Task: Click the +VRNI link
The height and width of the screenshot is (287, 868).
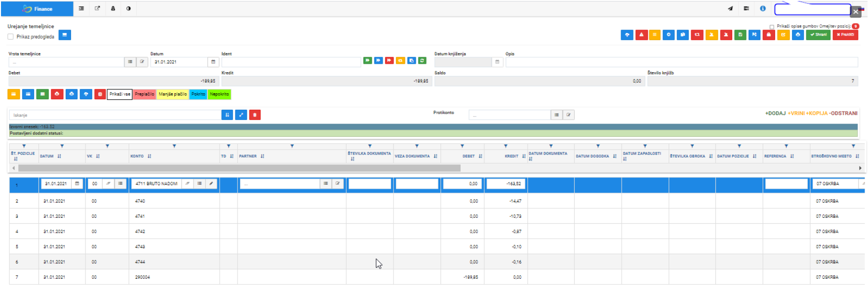Action: (x=796, y=113)
